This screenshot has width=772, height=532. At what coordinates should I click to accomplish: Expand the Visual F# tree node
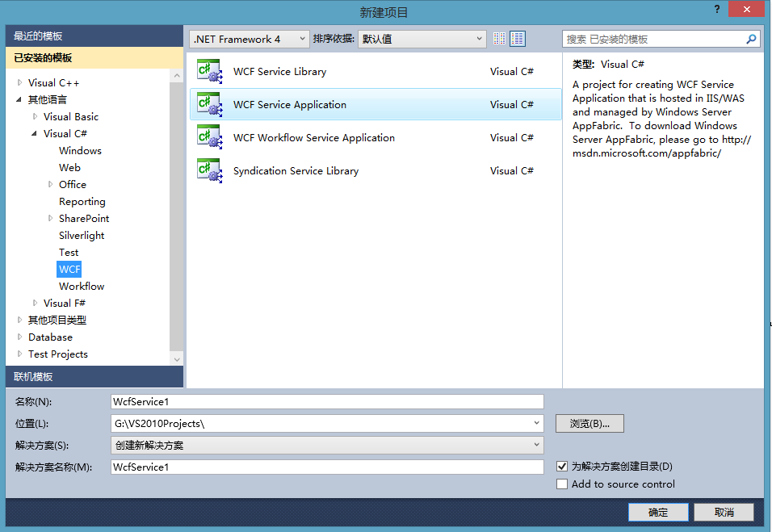35,304
